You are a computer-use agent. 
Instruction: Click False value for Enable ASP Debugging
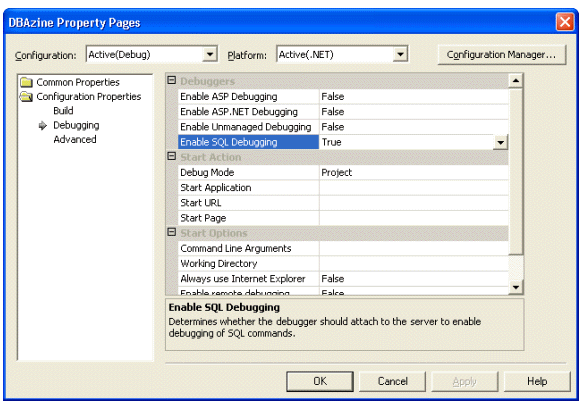pos(333,96)
